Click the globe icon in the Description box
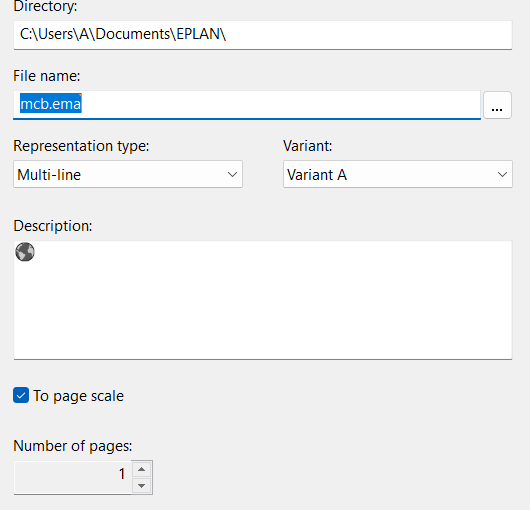The height and width of the screenshot is (510, 530). click(x=25, y=252)
